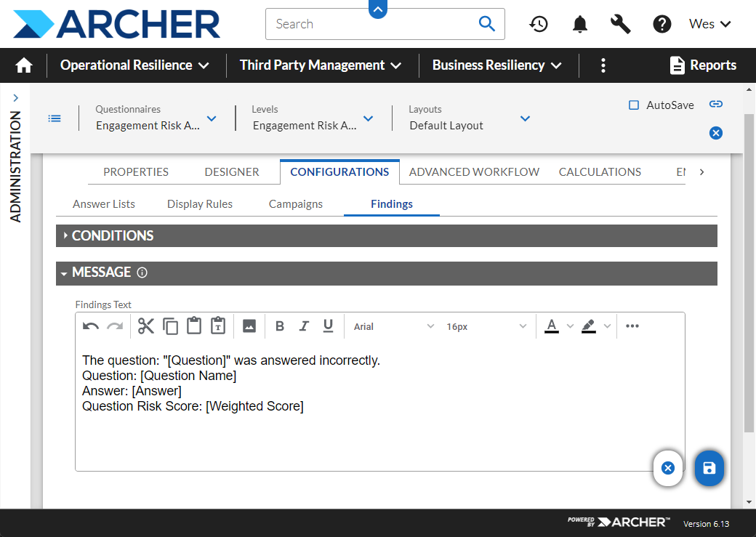Collapse the top header chevron tab
This screenshot has height=537, width=756.
(378, 9)
